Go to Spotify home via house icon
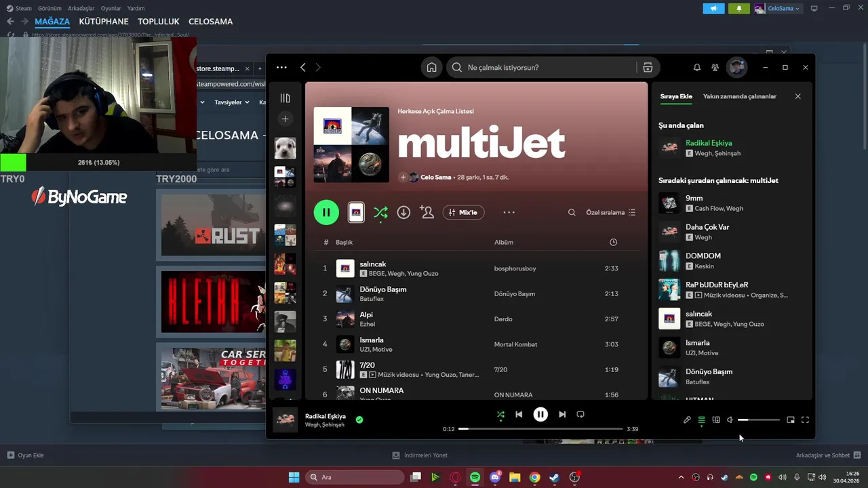Screen dimensions: 868x488 point(431,68)
